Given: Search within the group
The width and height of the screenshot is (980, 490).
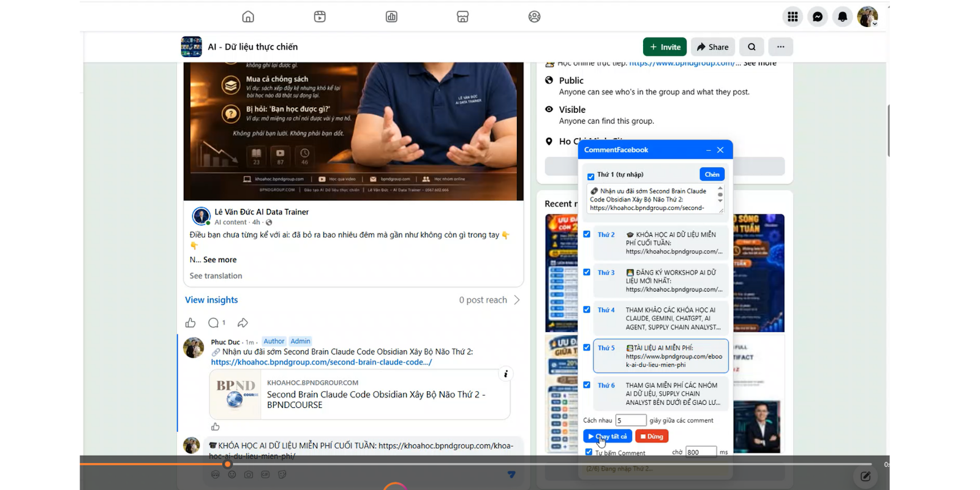Looking at the screenshot, I should tap(752, 47).
